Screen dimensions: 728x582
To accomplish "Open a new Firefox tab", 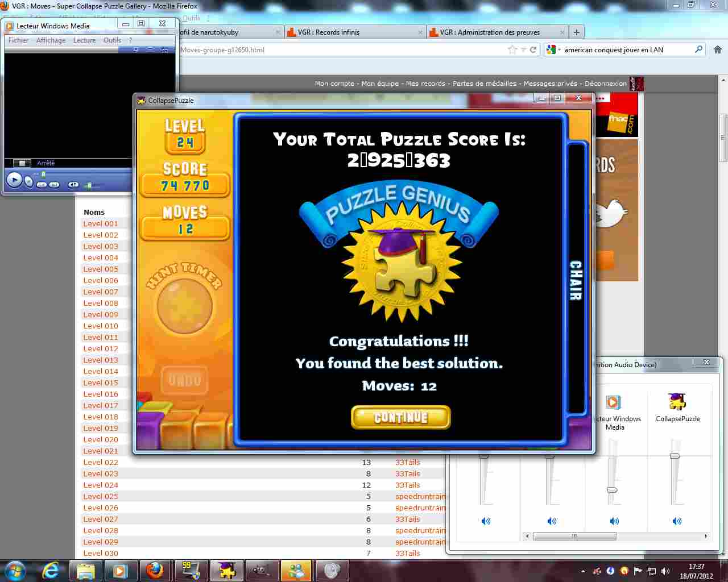I will tap(576, 32).
